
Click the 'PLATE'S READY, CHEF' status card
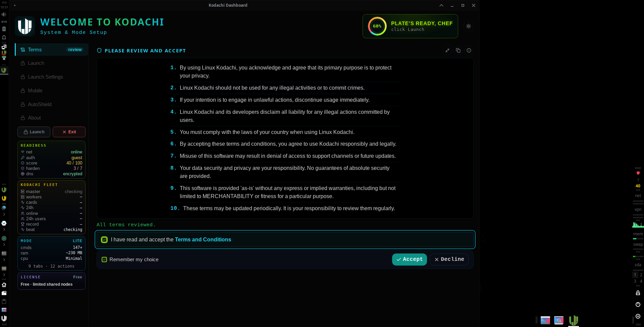(410, 26)
